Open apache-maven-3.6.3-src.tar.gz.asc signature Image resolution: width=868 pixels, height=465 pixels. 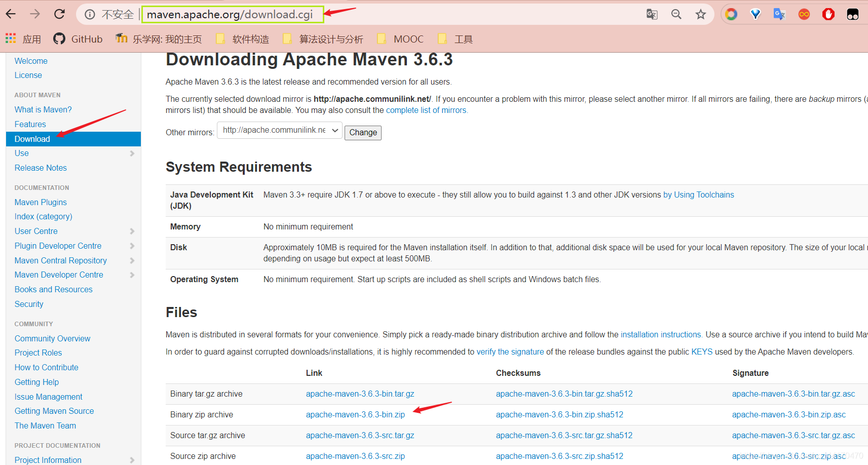coord(794,435)
